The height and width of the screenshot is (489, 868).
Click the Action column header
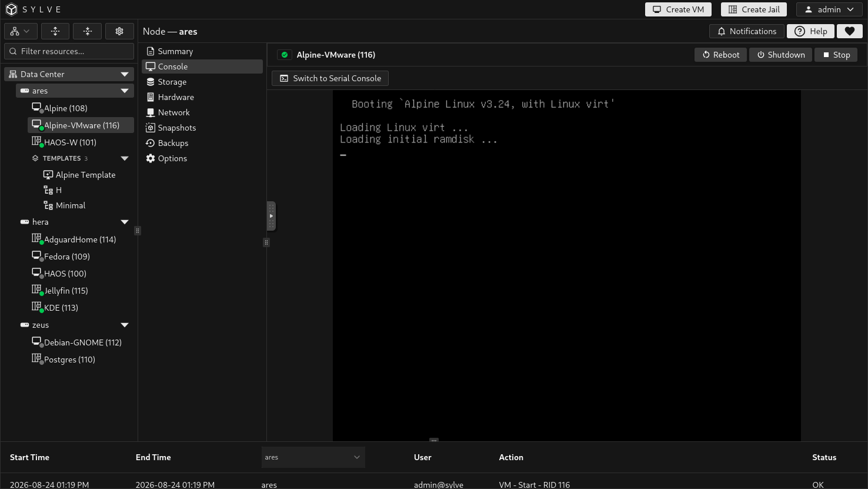pos(511,457)
